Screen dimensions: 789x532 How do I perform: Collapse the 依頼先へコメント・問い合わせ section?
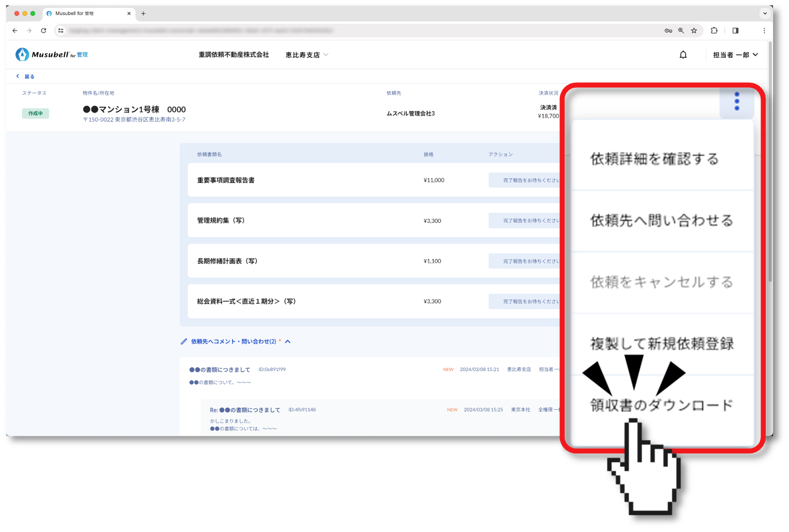pyautogui.click(x=288, y=342)
